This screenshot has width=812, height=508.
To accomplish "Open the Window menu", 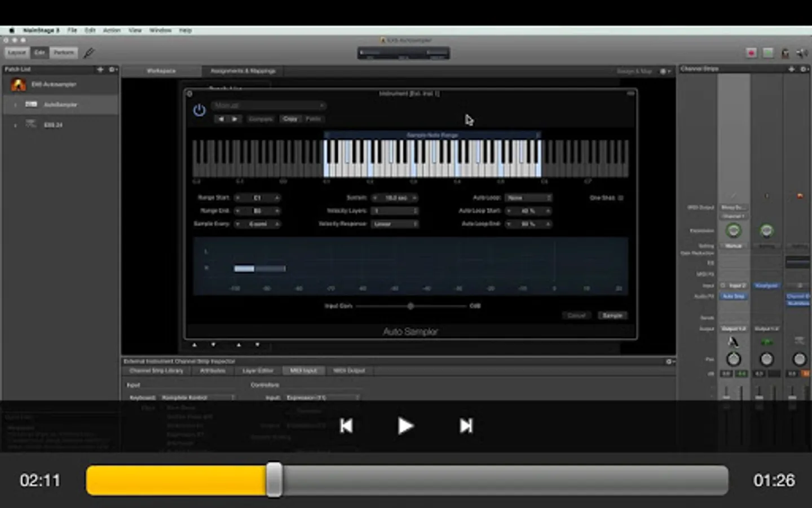I will [160, 30].
